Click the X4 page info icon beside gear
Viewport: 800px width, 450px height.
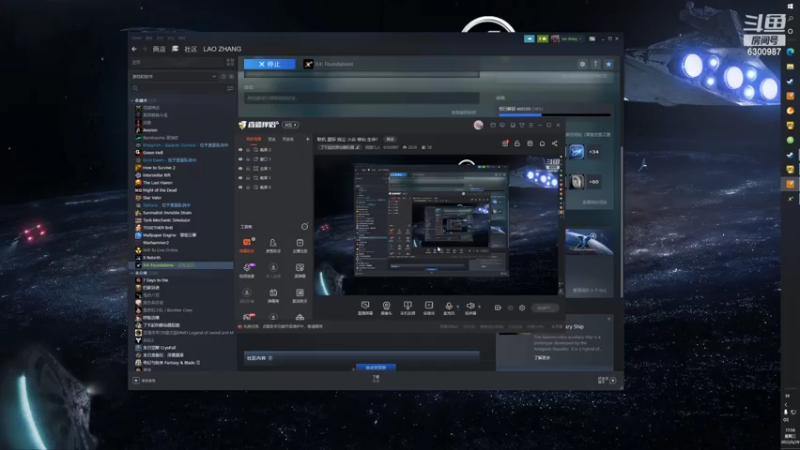595,64
